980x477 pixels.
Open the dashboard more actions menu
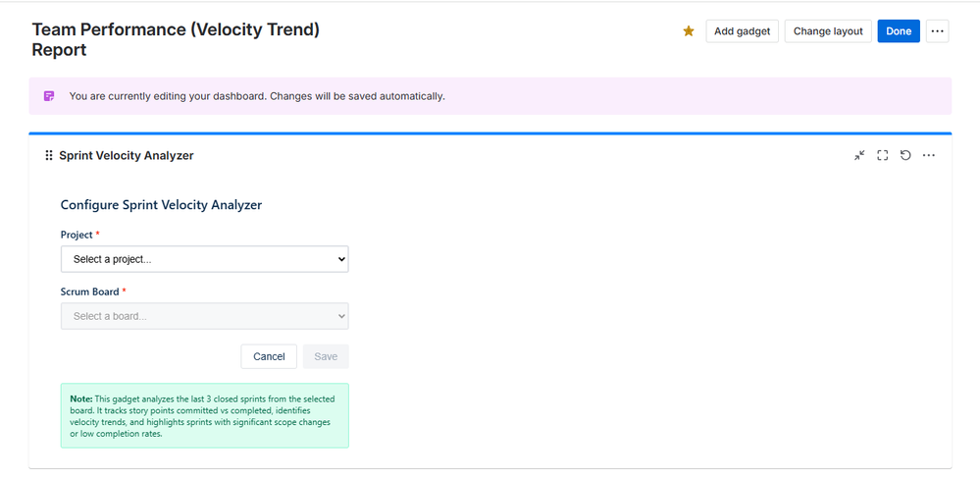pyautogui.click(x=937, y=31)
